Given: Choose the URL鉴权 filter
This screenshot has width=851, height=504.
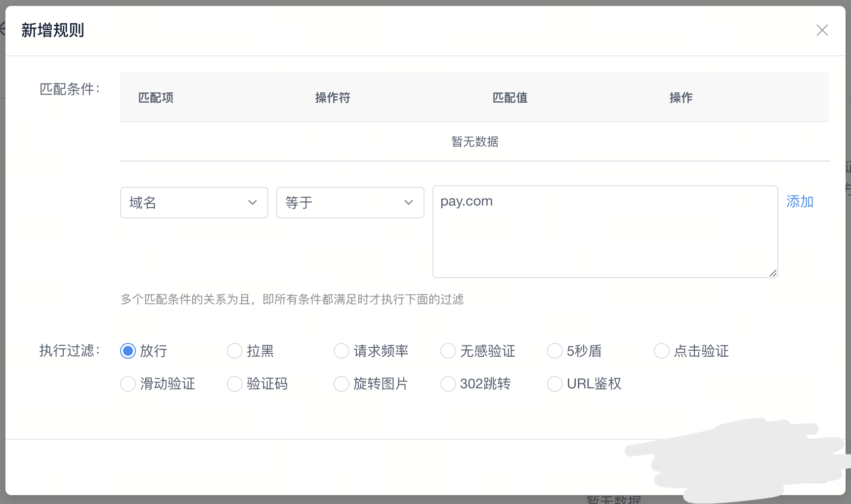Looking at the screenshot, I should pyautogui.click(x=554, y=384).
